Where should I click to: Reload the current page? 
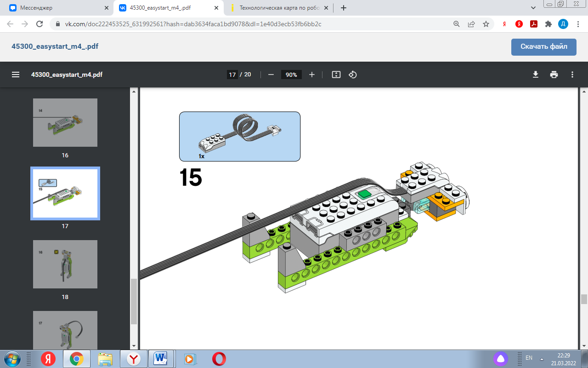pyautogui.click(x=40, y=24)
